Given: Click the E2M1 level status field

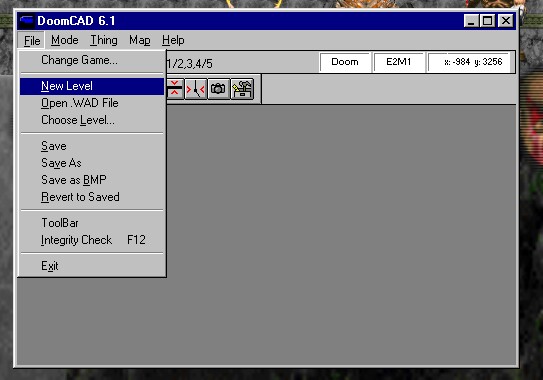Looking at the screenshot, I should pyautogui.click(x=399, y=62).
